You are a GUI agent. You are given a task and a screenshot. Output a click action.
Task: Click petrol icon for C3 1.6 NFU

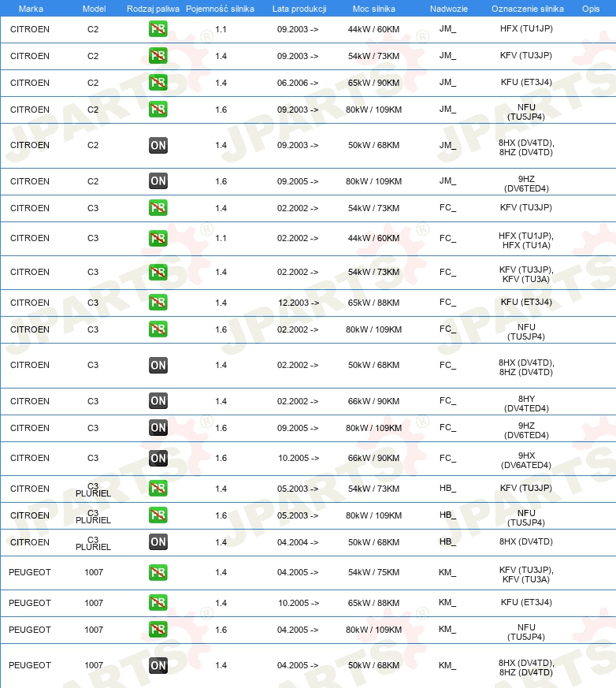(158, 329)
